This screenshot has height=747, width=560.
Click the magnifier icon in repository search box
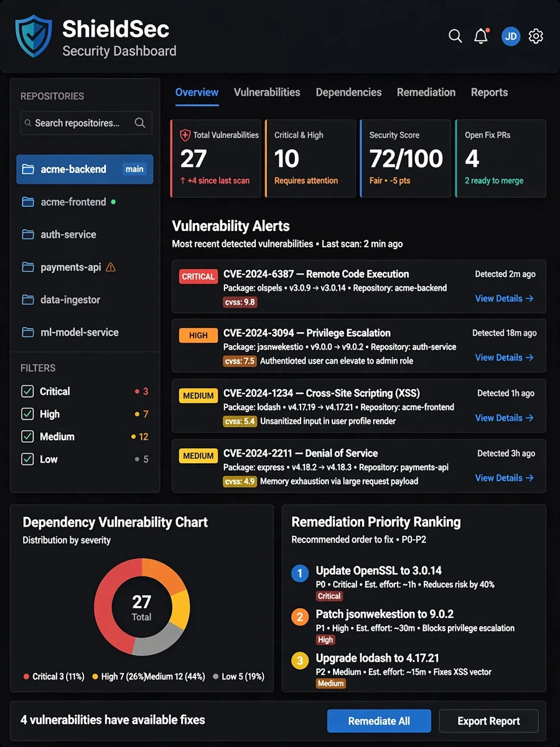coord(140,123)
